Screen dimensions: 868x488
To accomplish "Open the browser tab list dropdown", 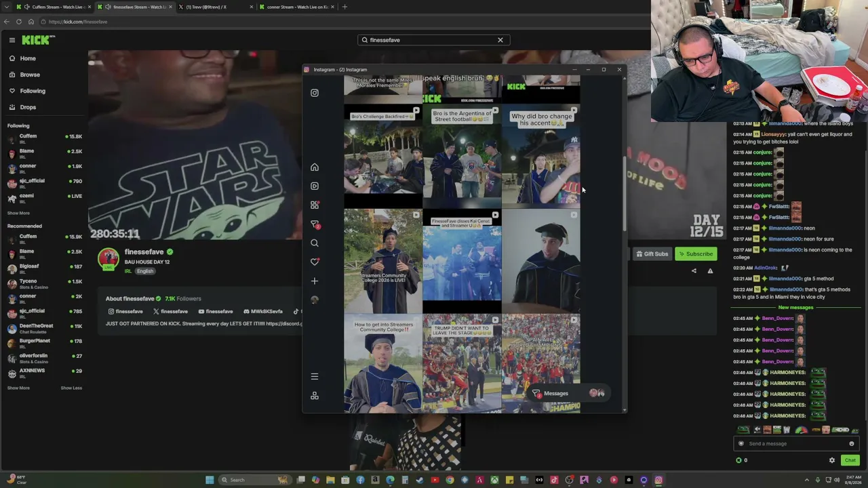I will 7,7.
